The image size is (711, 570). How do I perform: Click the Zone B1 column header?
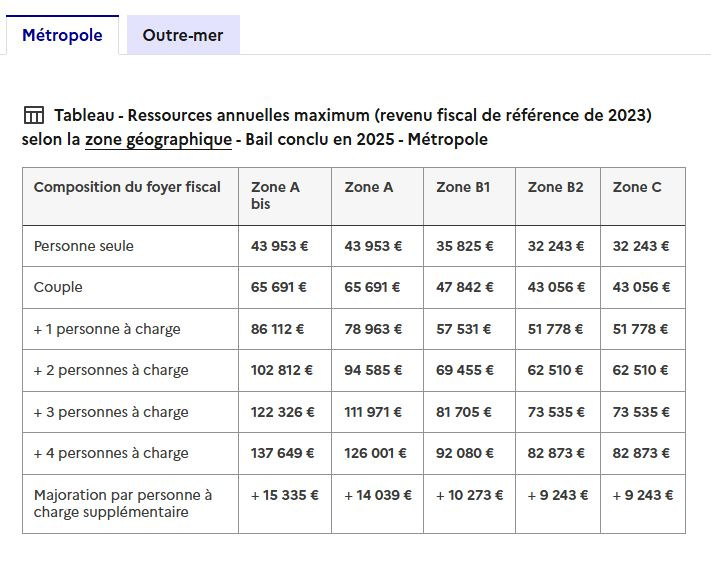[x=463, y=187]
